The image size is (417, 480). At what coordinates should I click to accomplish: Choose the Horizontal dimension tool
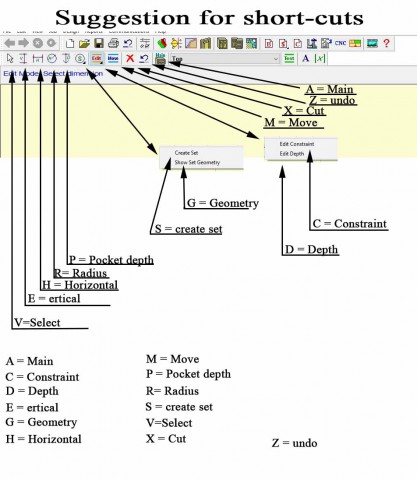[38, 59]
